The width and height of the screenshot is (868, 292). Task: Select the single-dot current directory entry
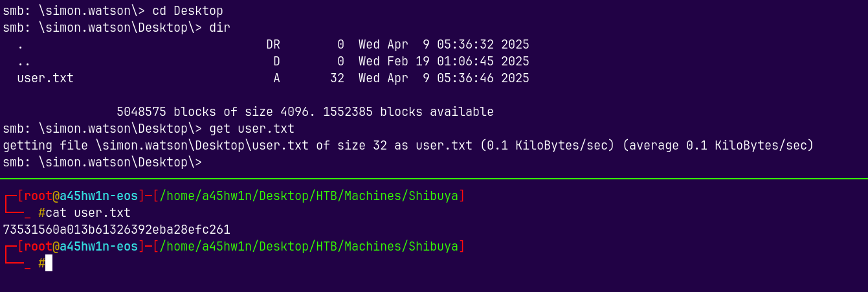click(21, 45)
